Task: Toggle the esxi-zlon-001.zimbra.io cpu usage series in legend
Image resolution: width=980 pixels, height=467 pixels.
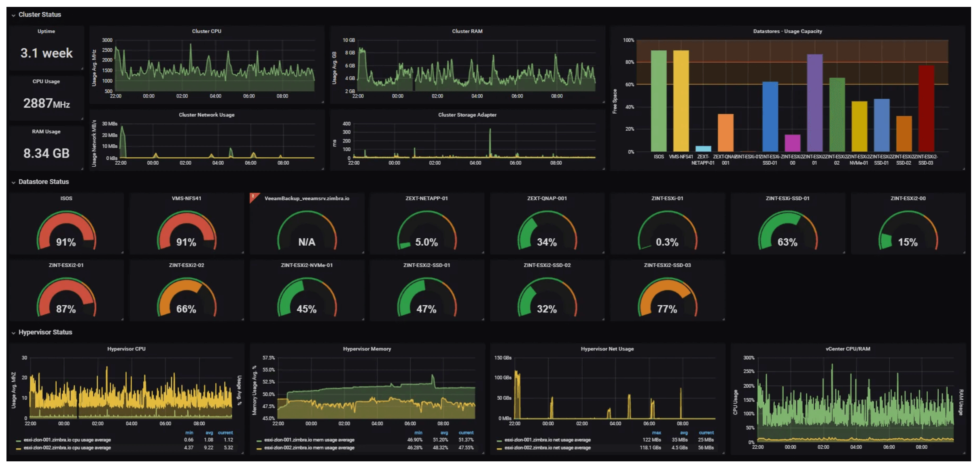Action: coord(67,439)
